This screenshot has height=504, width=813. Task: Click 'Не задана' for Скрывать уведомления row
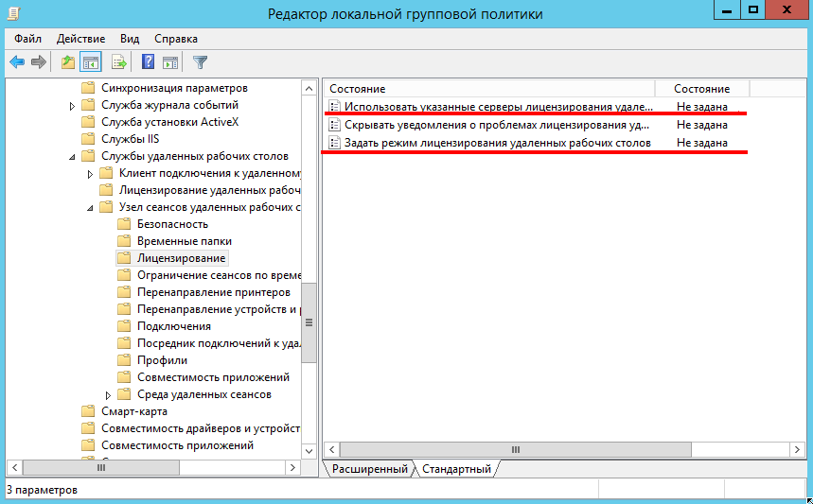(x=701, y=125)
